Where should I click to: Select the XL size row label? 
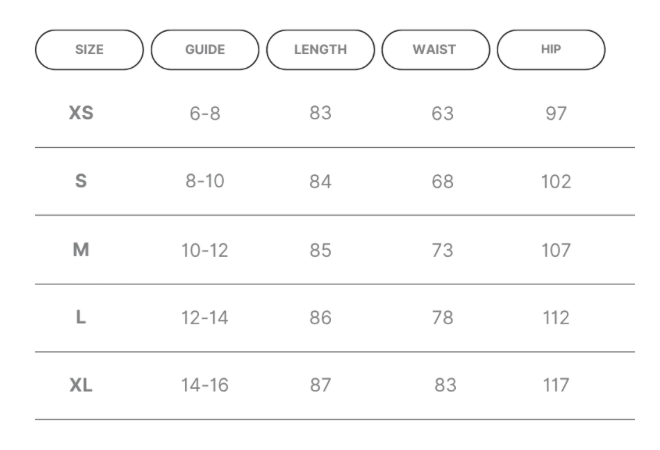(81, 385)
